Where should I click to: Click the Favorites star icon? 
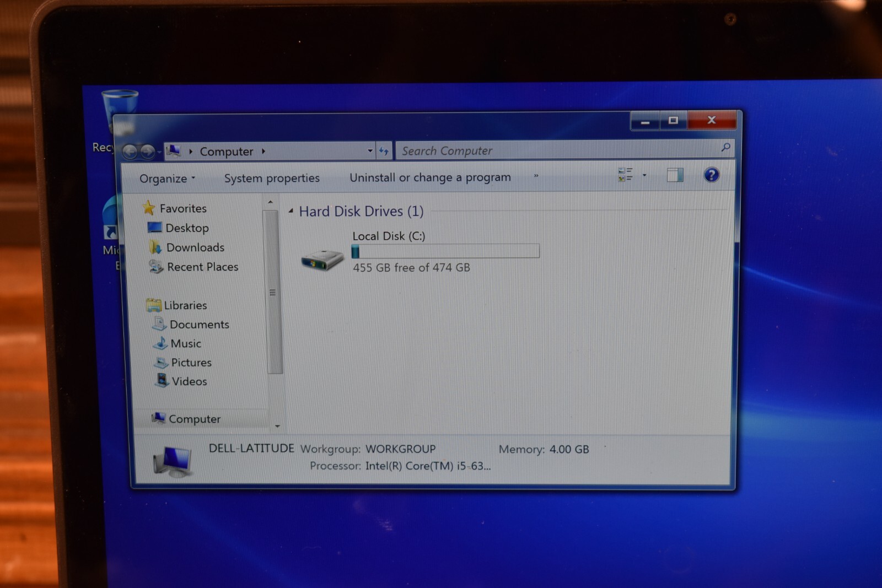[148, 208]
